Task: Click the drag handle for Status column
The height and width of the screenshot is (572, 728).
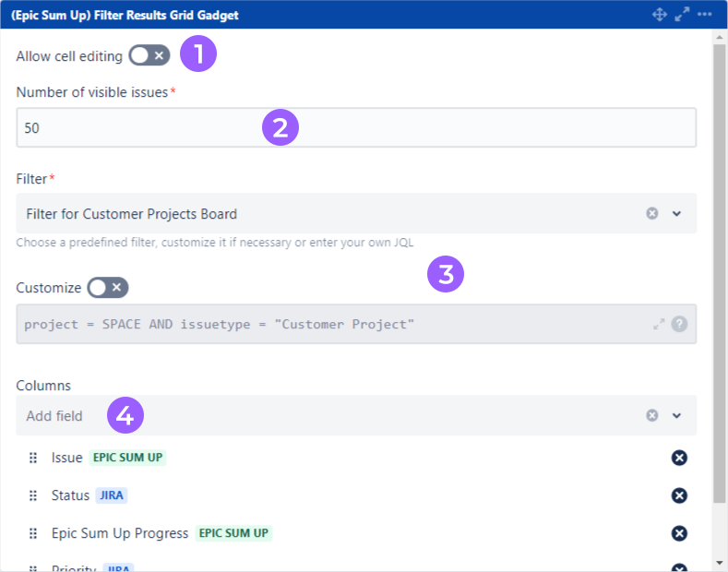Action: tap(33, 495)
